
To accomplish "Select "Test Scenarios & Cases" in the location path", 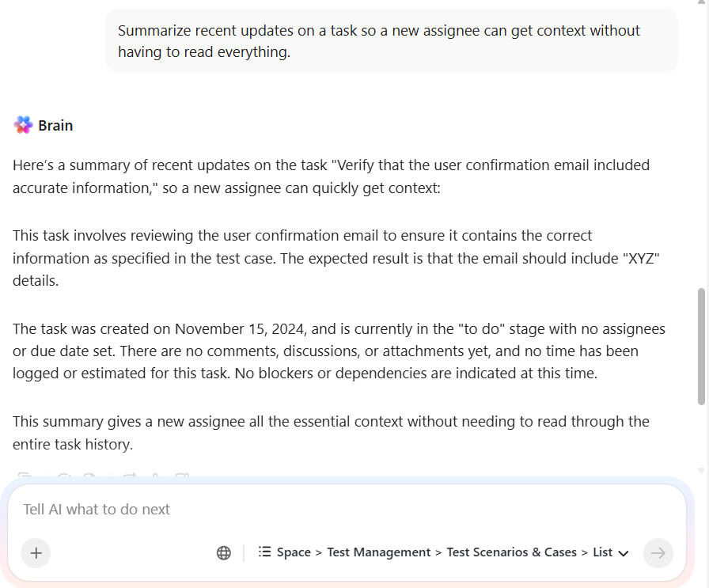I will click(511, 552).
